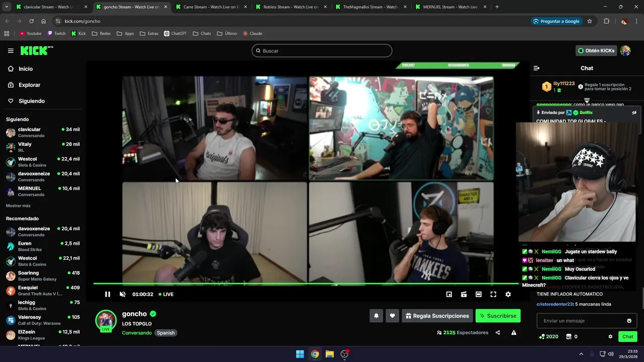Follow goncho with heart button

coord(392,316)
